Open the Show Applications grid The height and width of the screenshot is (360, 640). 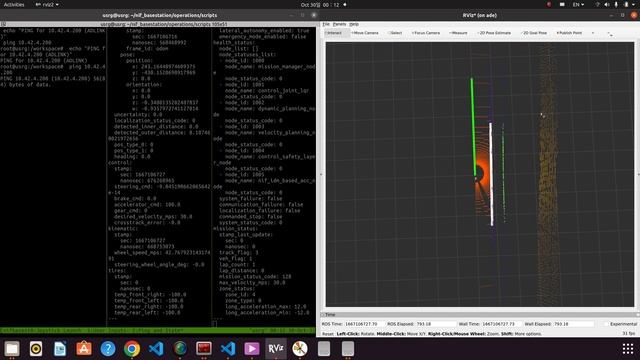click(628, 349)
